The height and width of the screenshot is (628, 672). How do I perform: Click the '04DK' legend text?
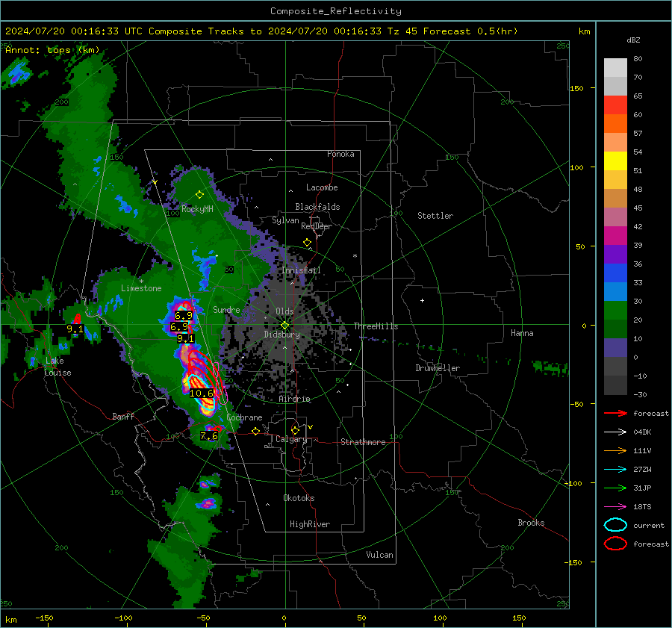coord(642,432)
